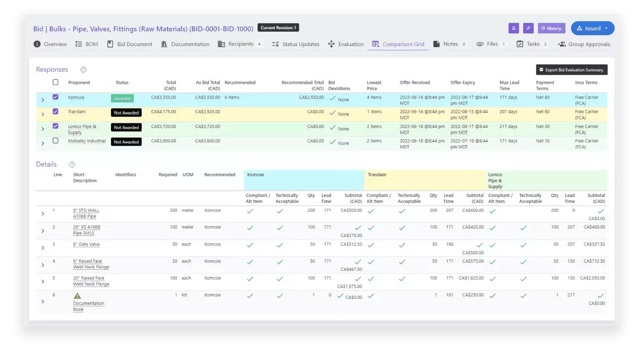This screenshot has width=644, height=351.
Task: Click Translam's Not Awarded badge
Action: [x=126, y=113]
